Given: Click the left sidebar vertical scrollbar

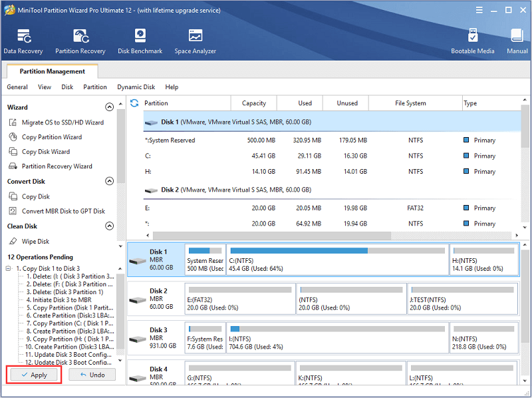Looking at the screenshot, I should click(x=120, y=146).
